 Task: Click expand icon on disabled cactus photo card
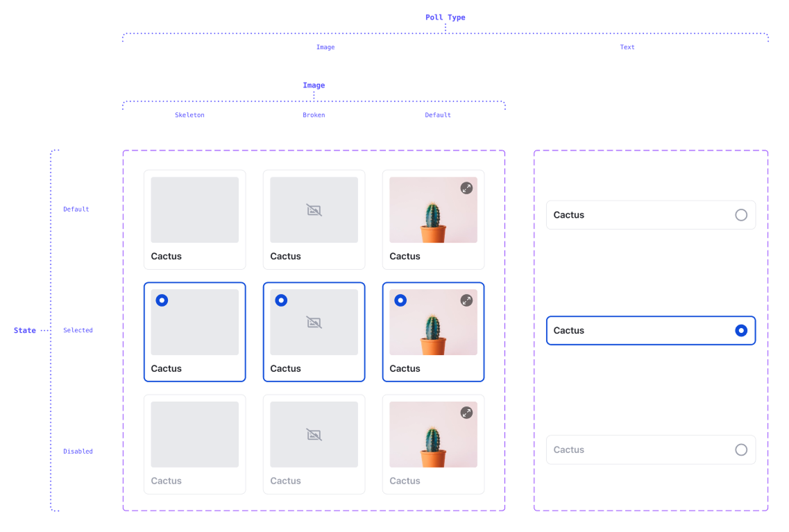point(466,413)
